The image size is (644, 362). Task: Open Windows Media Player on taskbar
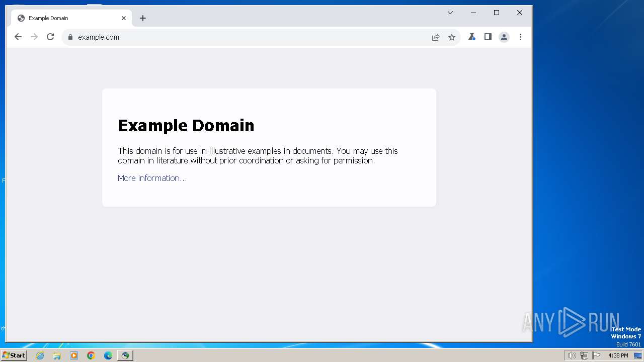point(74,355)
